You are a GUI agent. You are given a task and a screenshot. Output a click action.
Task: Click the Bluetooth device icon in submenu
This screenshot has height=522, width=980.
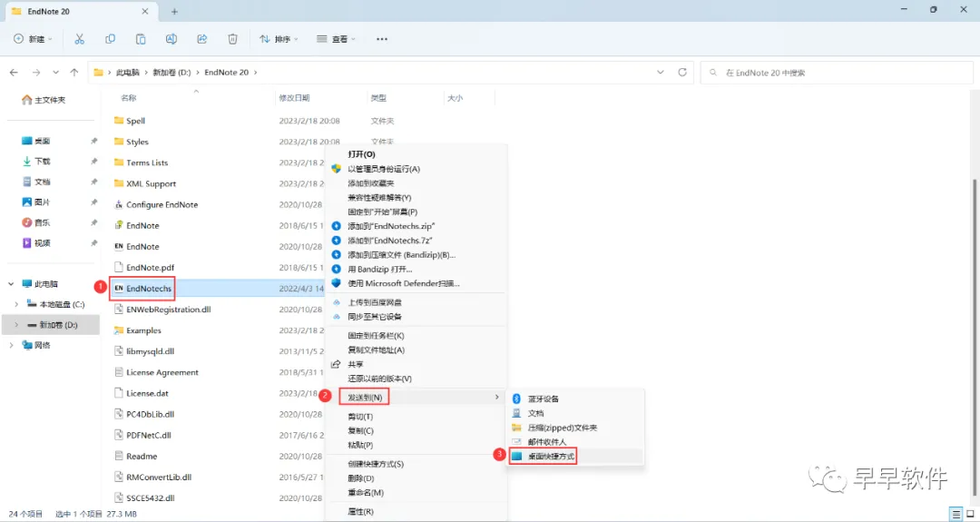click(x=516, y=399)
